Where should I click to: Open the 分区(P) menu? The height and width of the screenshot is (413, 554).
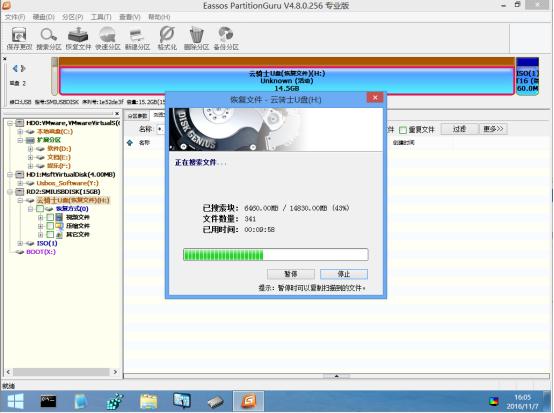[72, 17]
